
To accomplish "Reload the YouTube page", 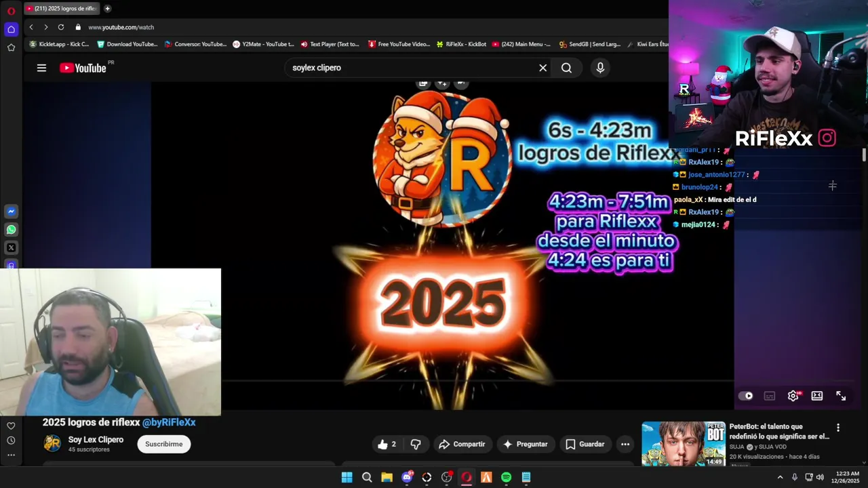I will click(x=61, y=27).
